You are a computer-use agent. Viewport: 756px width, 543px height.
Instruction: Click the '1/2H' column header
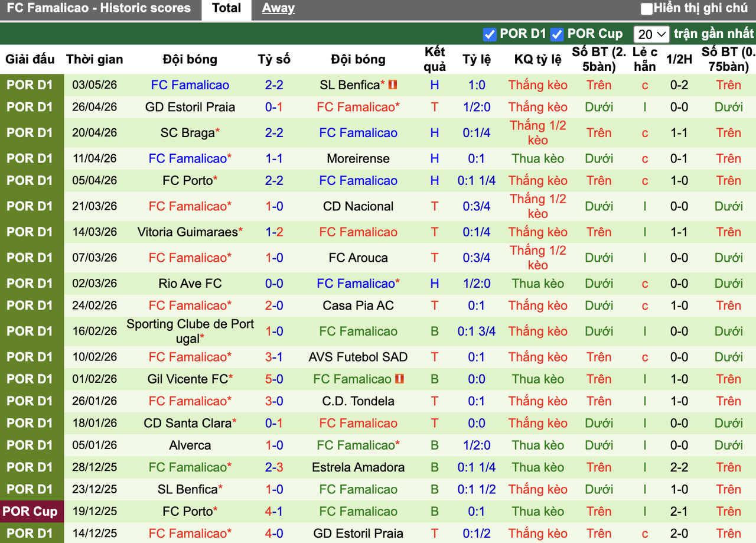(679, 59)
